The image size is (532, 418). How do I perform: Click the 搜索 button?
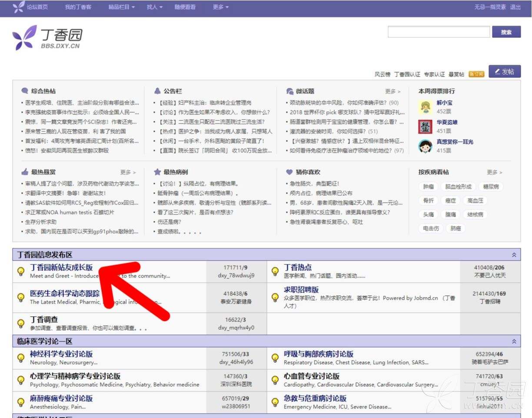pos(506,32)
